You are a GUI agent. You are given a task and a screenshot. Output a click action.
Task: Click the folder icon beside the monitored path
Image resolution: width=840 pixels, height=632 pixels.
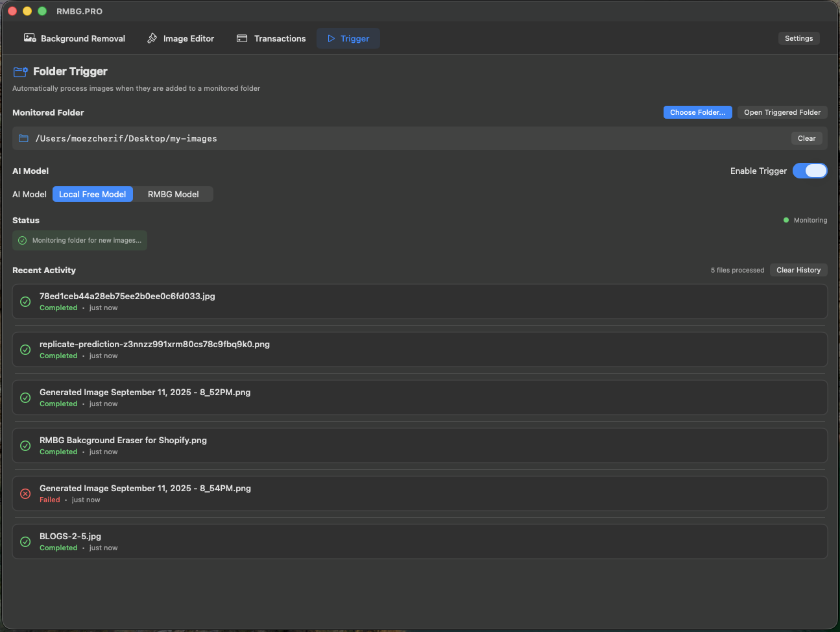tap(24, 138)
